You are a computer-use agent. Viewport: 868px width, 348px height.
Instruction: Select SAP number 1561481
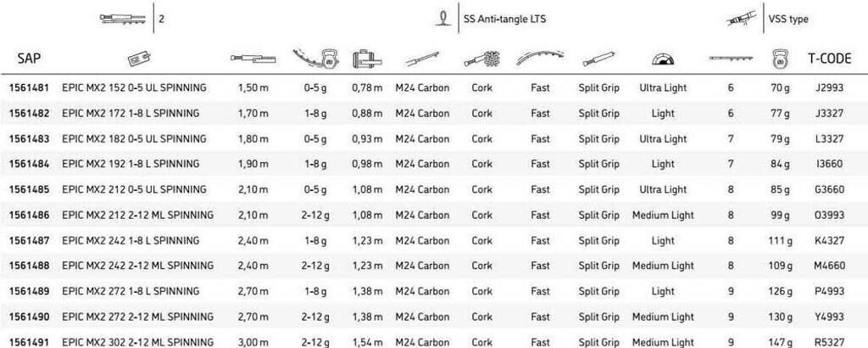[x=29, y=88]
